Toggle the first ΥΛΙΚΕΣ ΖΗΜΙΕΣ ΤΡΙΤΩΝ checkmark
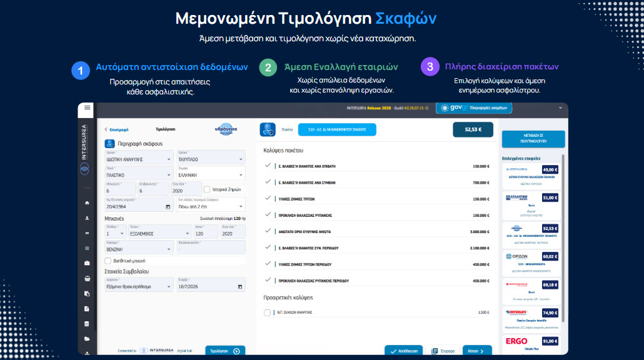644x360 pixels. 268,198
